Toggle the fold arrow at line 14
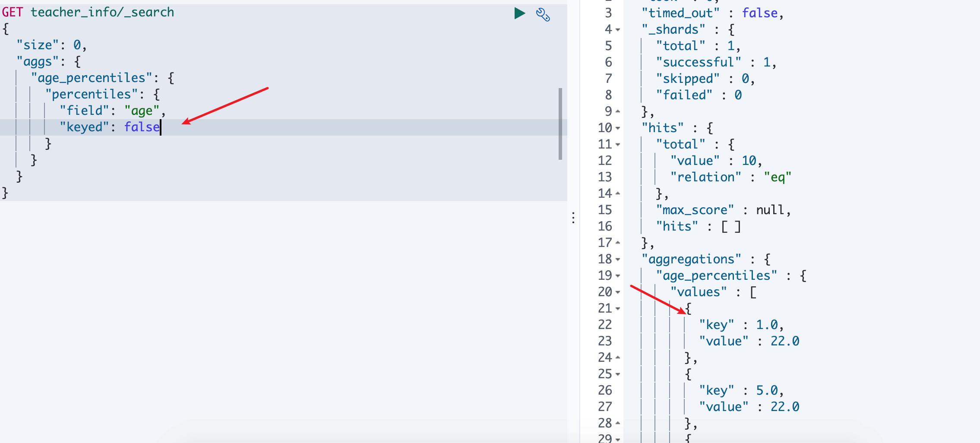The height and width of the screenshot is (443, 980). click(x=618, y=193)
